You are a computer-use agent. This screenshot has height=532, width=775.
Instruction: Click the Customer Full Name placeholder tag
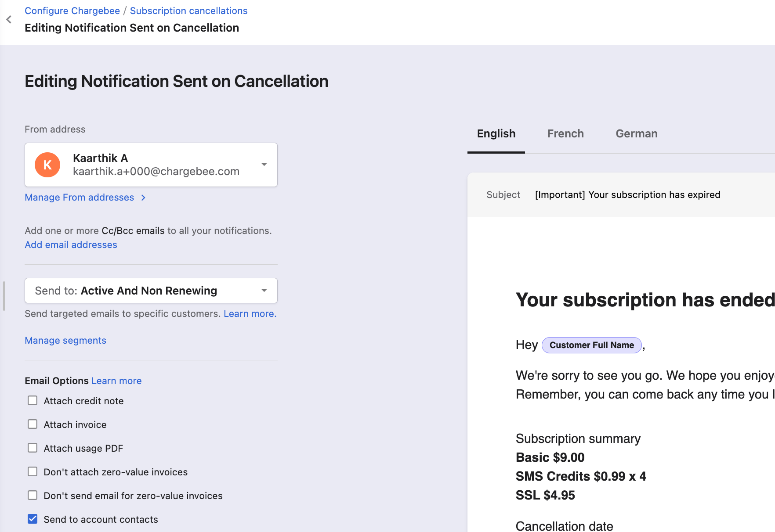pos(591,345)
